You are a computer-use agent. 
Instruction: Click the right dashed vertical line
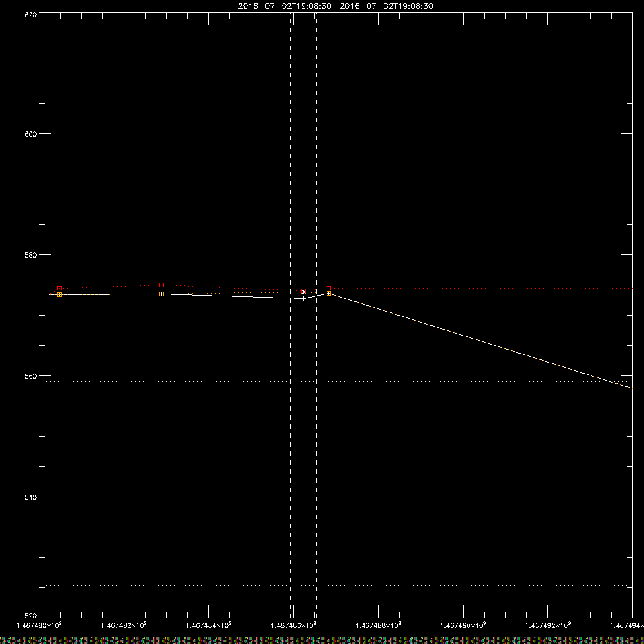click(x=316, y=315)
